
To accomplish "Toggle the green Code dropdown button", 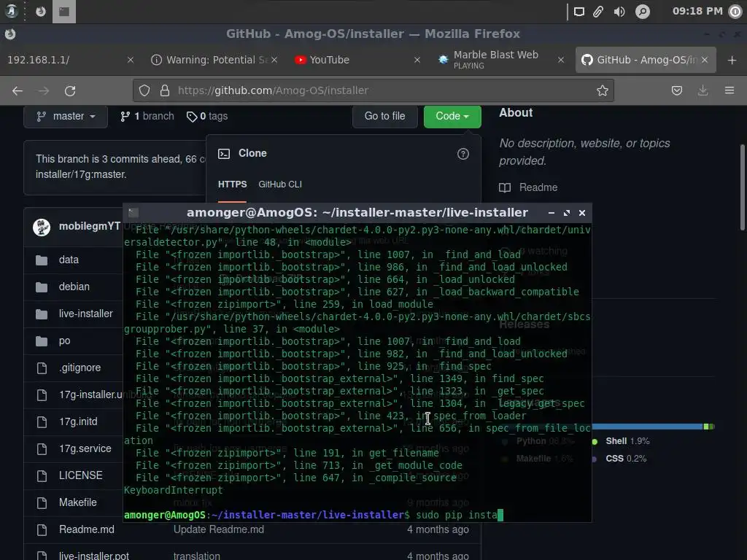I will pos(452,116).
